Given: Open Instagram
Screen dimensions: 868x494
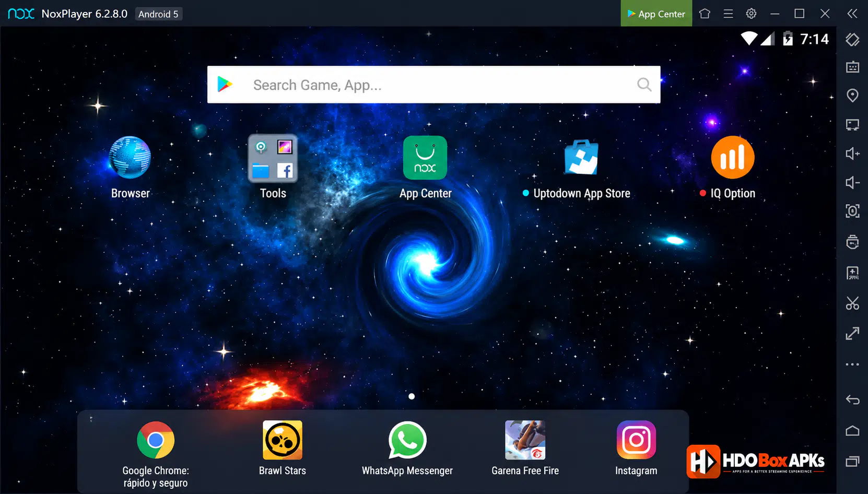Looking at the screenshot, I should (x=636, y=440).
